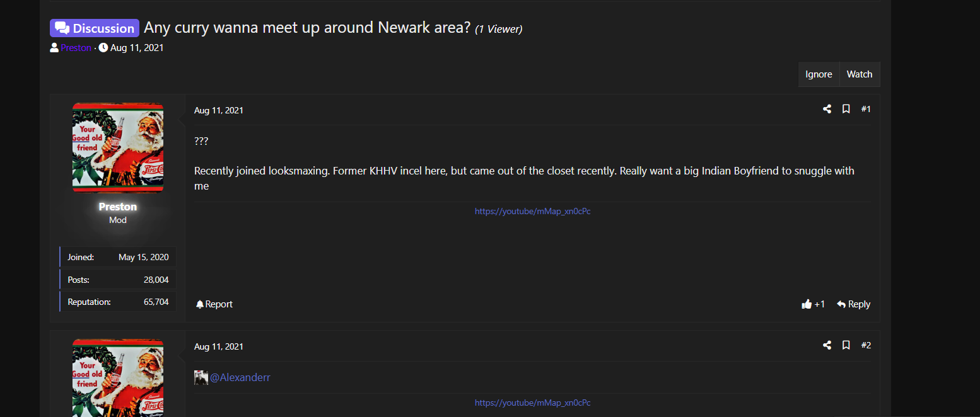Viewport: 980px width, 417px height.
Task: Ignore this thread
Action: point(819,74)
